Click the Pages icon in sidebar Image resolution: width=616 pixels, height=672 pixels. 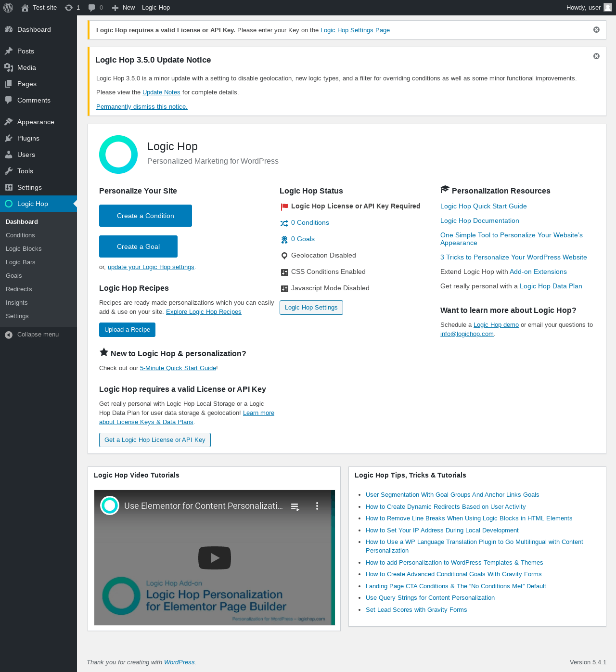point(9,84)
